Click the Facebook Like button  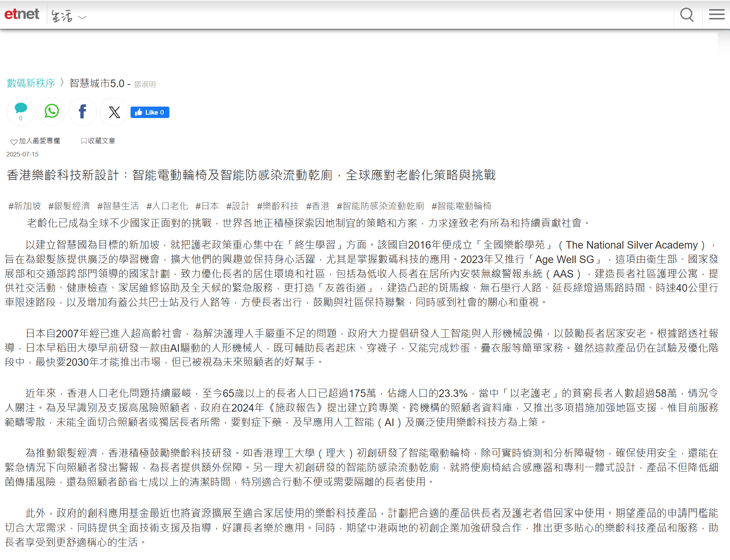[x=150, y=112]
